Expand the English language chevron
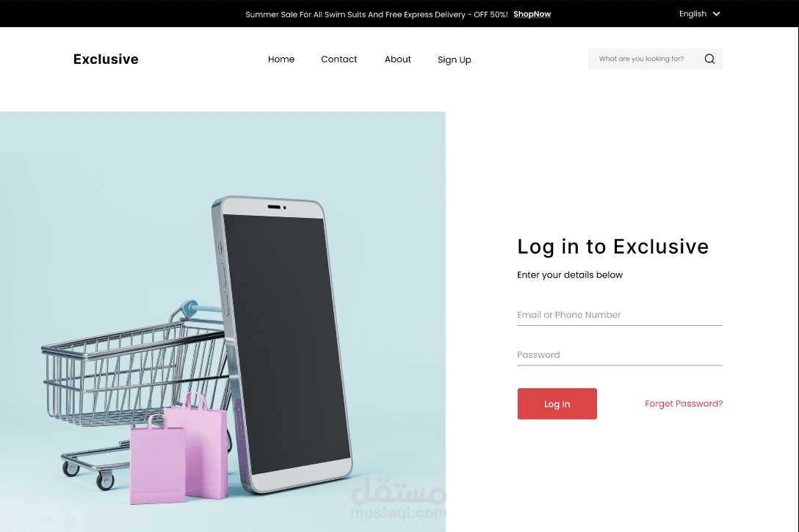 point(716,14)
